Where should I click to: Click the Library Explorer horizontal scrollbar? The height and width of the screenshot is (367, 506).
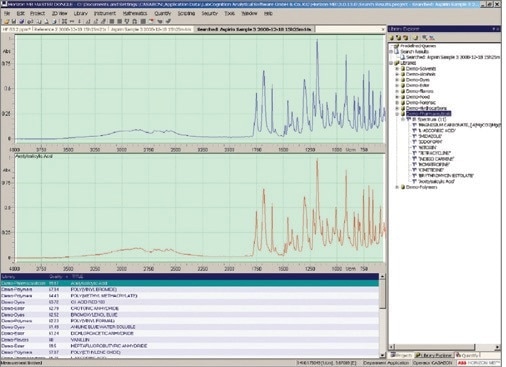[x=445, y=347]
